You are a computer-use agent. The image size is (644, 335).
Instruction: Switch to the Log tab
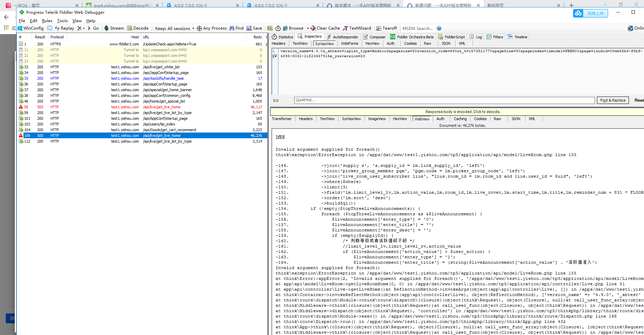pyautogui.click(x=476, y=37)
